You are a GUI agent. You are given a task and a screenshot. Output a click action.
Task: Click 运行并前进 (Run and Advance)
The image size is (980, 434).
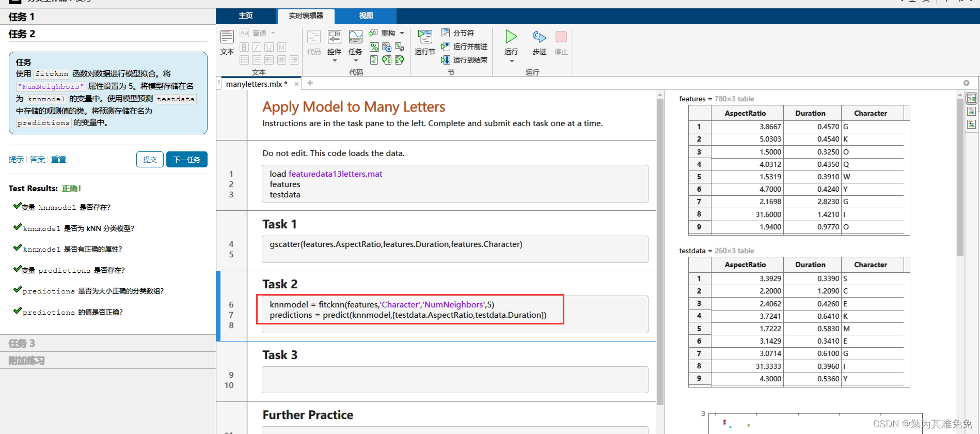(464, 47)
